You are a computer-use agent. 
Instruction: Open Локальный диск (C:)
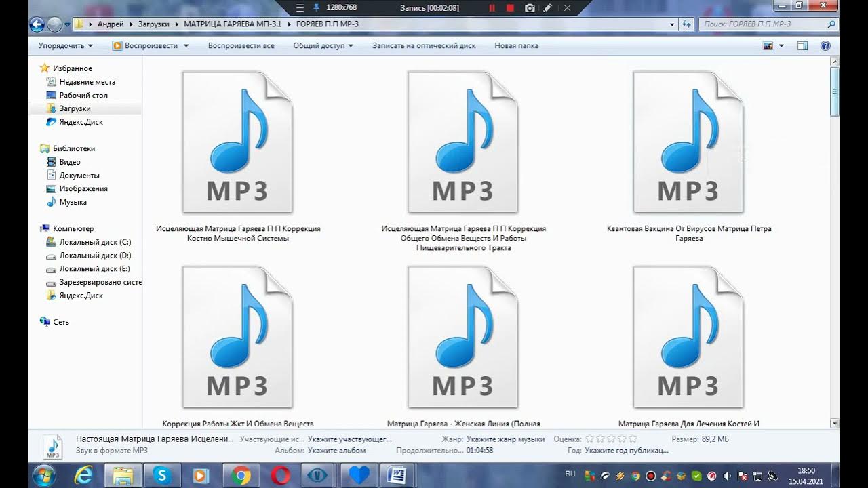(x=94, y=242)
